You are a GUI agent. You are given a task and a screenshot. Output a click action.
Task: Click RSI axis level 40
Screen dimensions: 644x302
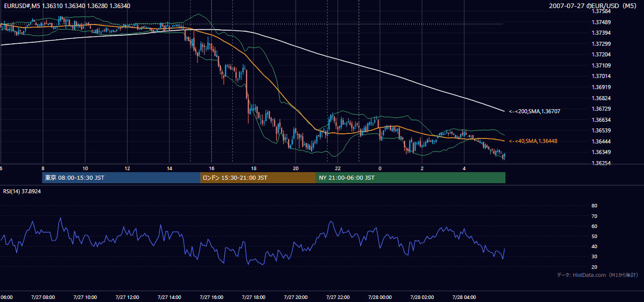pyautogui.click(x=594, y=247)
